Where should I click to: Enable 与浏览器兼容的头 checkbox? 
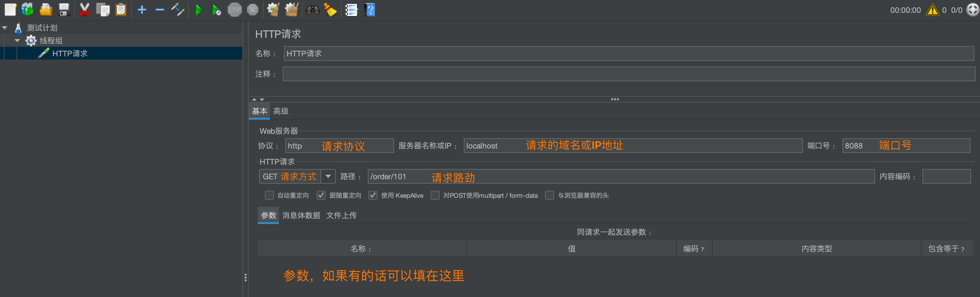coord(549,195)
